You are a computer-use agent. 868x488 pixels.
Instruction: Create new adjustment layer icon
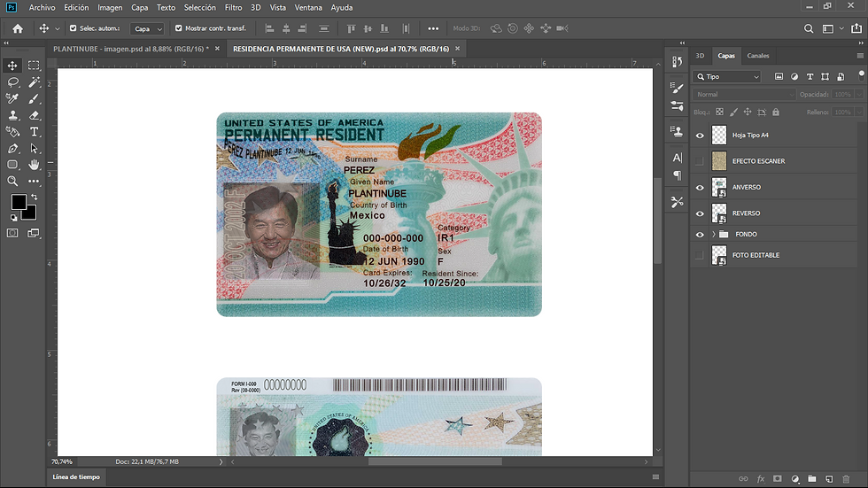pyautogui.click(x=795, y=478)
